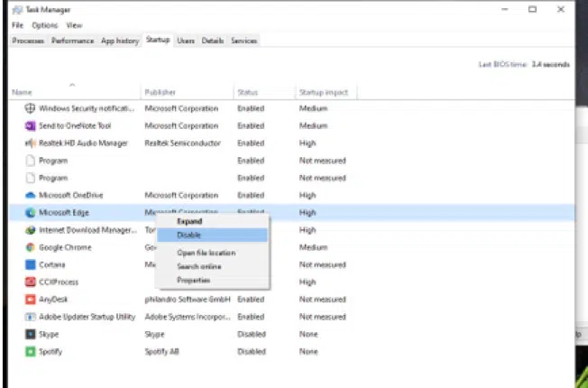Select the Google Chrome icon
The height and width of the screenshot is (388, 588).
[x=30, y=247]
